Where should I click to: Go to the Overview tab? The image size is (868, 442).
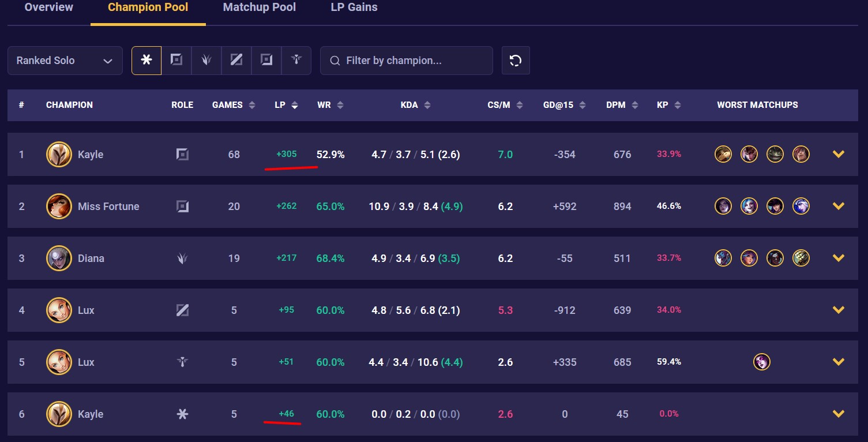[49, 8]
